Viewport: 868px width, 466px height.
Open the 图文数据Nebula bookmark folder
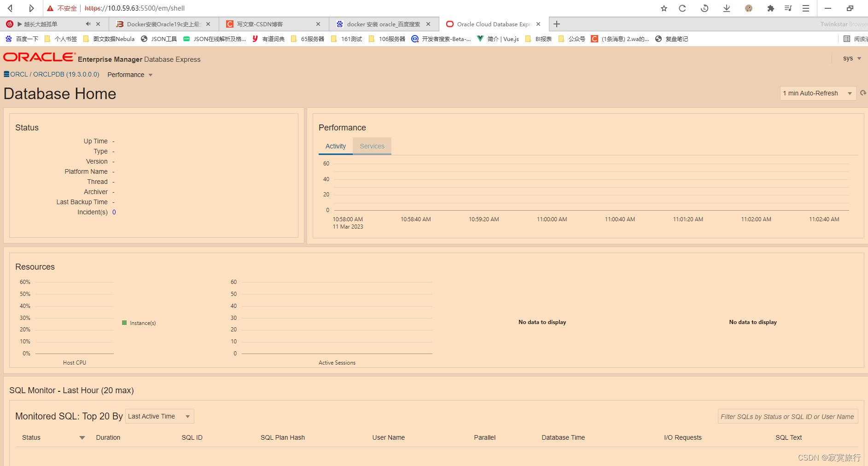pyautogui.click(x=109, y=39)
